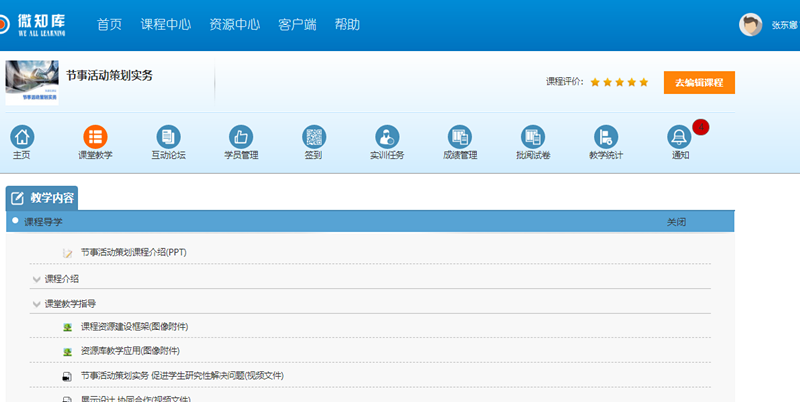Open 节事活动策划课程介绍(PPT) file
The image size is (800, 402).
click(x=133, y=252)
